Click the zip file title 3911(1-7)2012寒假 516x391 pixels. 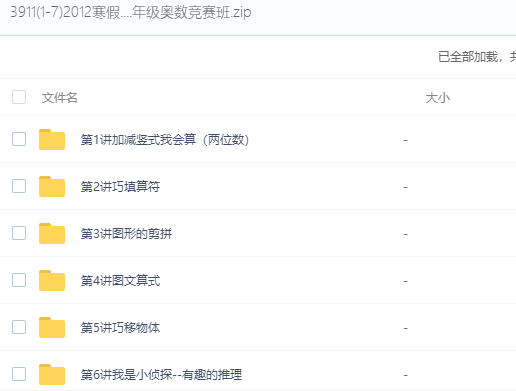131,12
